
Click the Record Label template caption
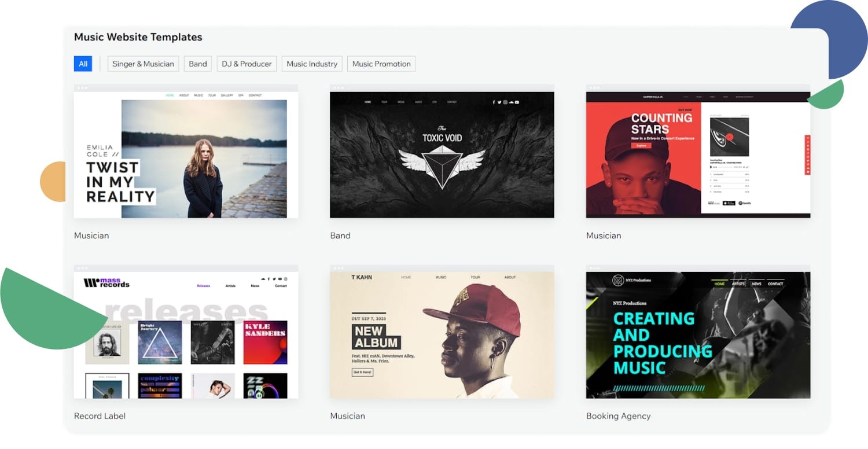[100, 416]
